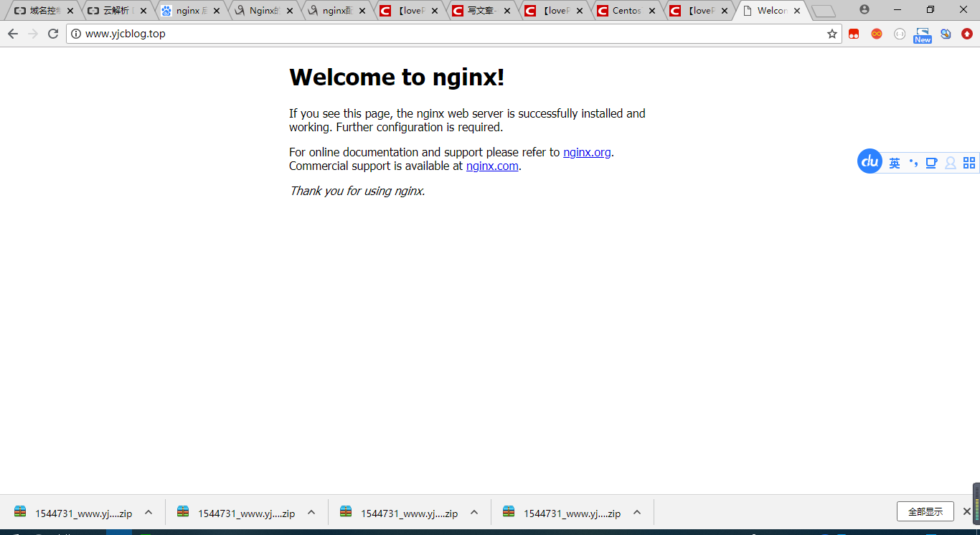Screen dimensions: 980x535
Task: Click the 'Further configuration is required' sentence
Action: (420, 127)
